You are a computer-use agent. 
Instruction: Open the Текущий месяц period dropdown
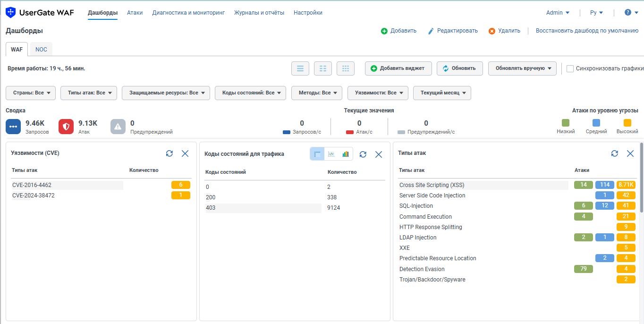click(x=442, y=93)
